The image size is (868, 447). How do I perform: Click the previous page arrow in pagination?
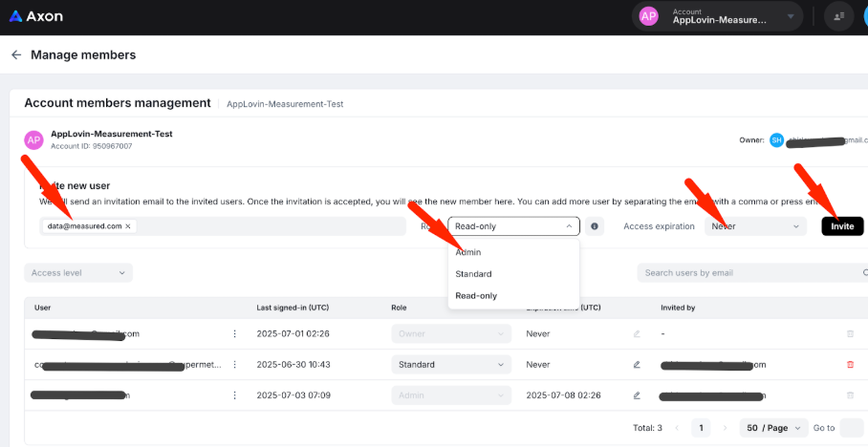coord(677,428)
